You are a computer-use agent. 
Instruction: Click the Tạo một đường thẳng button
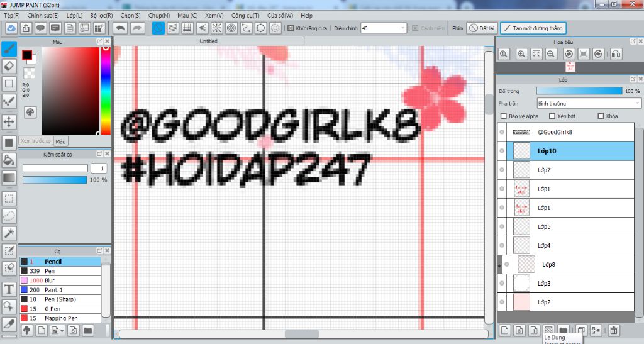click(533, 28)
